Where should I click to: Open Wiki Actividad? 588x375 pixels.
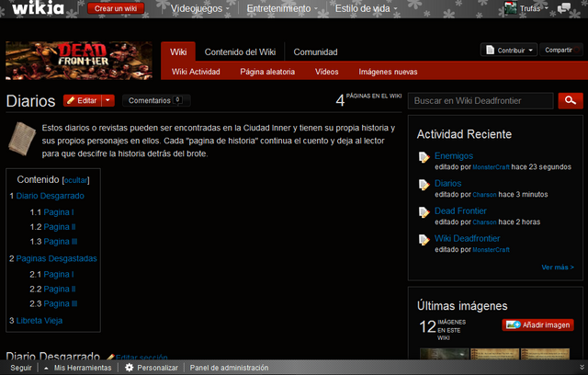pyautogui.click(x=196, y=72)
